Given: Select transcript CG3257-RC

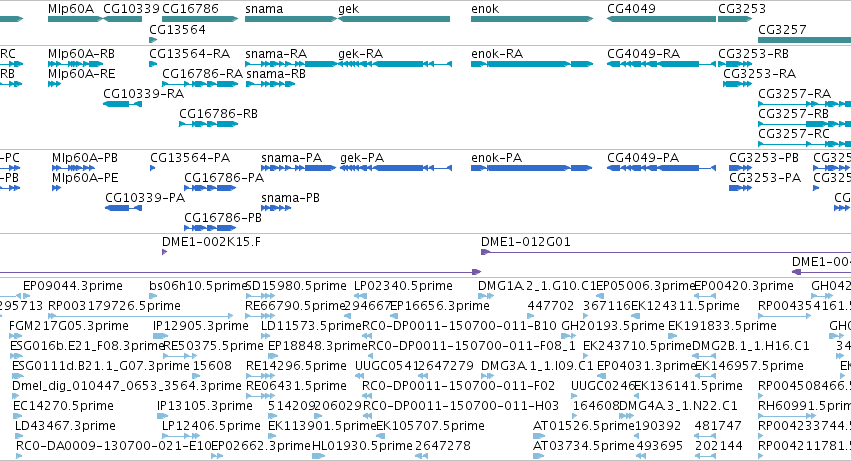Looking at the screenshot, I should click(x=794, y=134).
